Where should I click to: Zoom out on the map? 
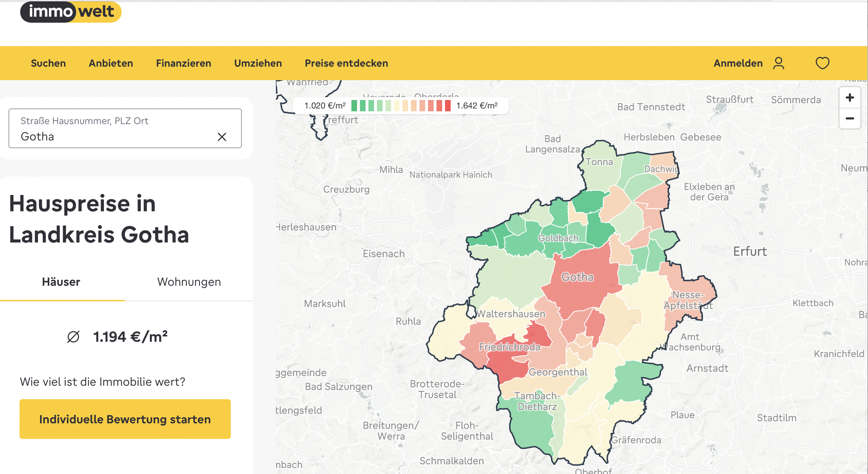[850, 118]
